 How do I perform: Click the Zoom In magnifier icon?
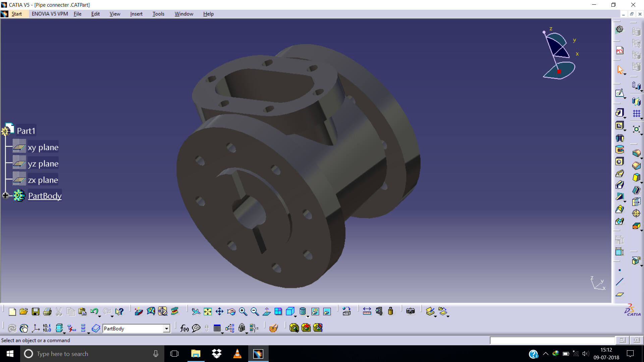point(243,312)
